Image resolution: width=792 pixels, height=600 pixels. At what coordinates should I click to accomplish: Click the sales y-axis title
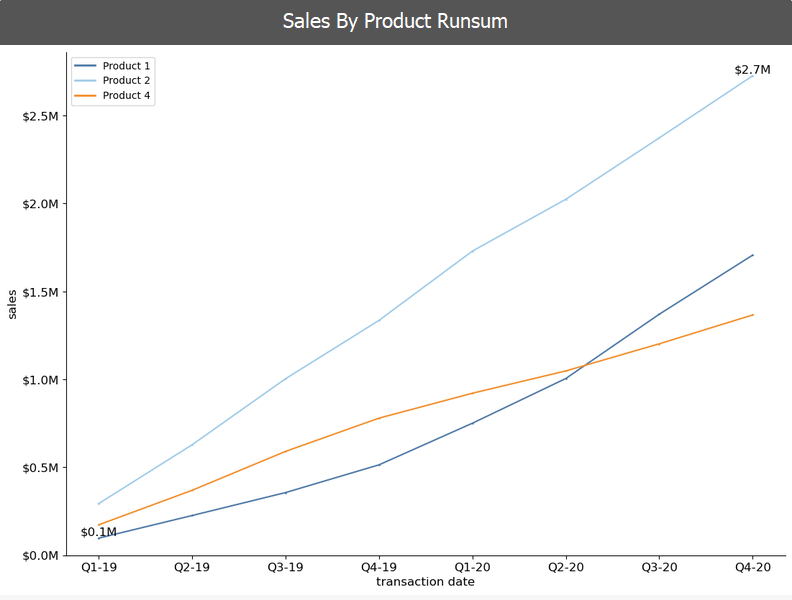(12, 304)
